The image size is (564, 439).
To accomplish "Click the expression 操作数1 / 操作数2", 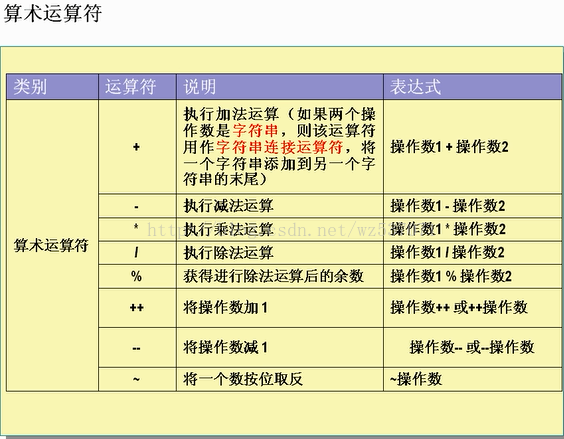I will coord(447,253).
